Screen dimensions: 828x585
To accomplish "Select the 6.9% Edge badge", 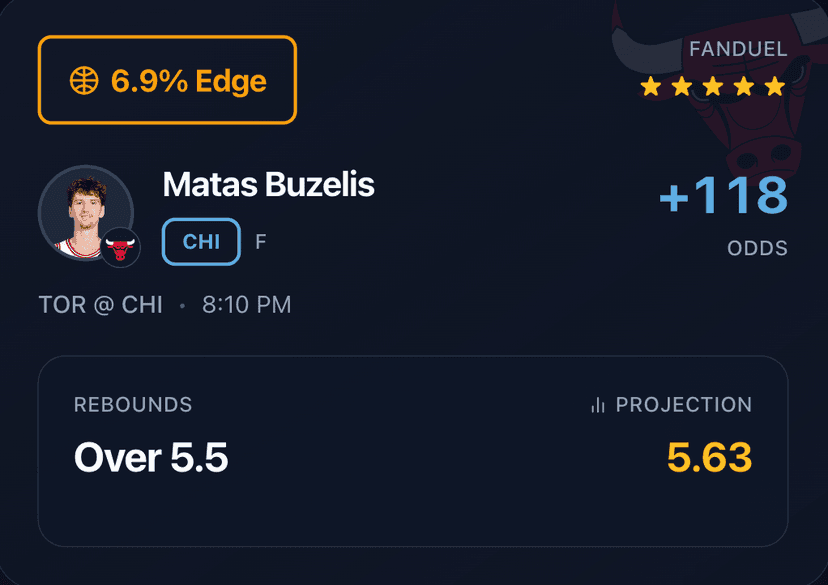I will click(x=168, y=80).
